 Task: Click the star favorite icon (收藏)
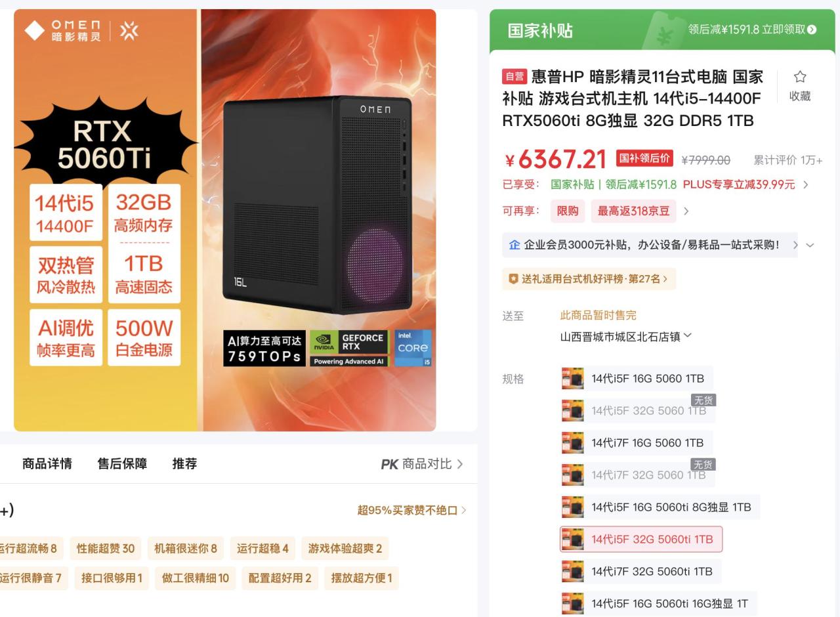click(x=799, y=77)
